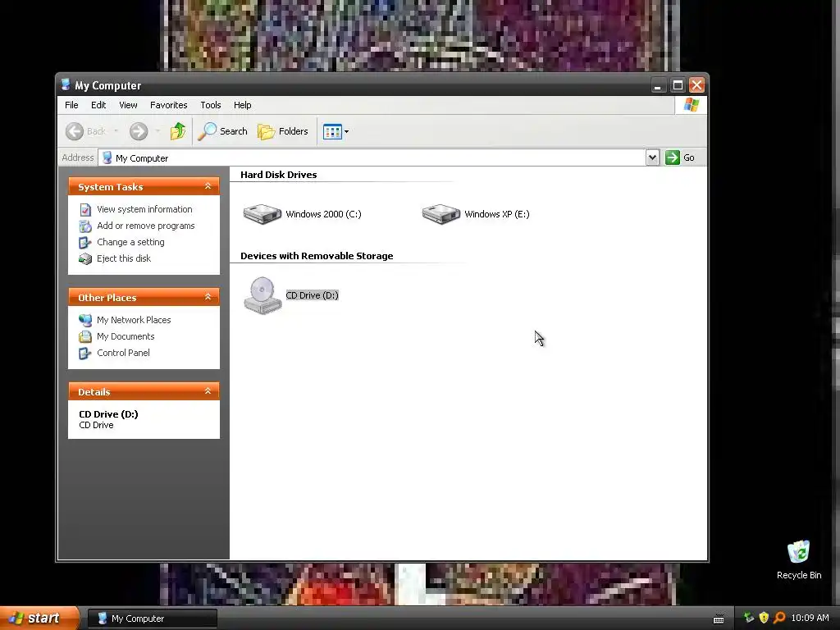Viewport: 840px width, 630px height.
Task: Click the Windows flag logo in menu bar
Action: point(691,105)
